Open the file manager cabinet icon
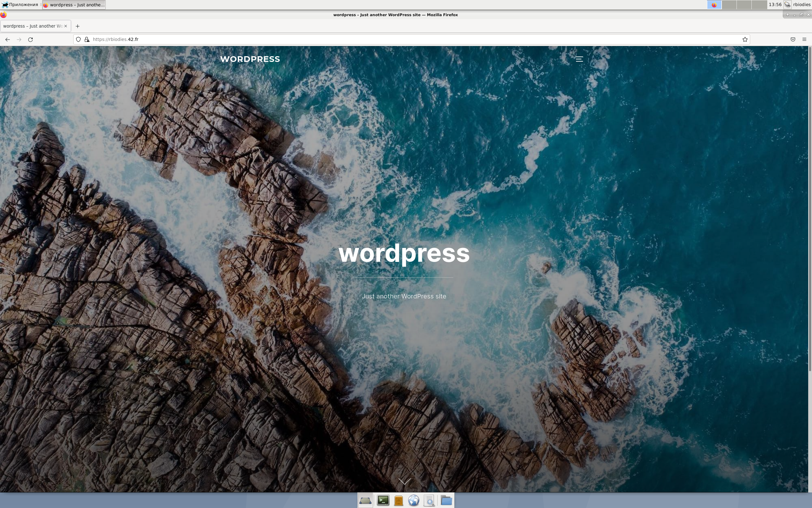812x508 pixels. click(398, 501)
